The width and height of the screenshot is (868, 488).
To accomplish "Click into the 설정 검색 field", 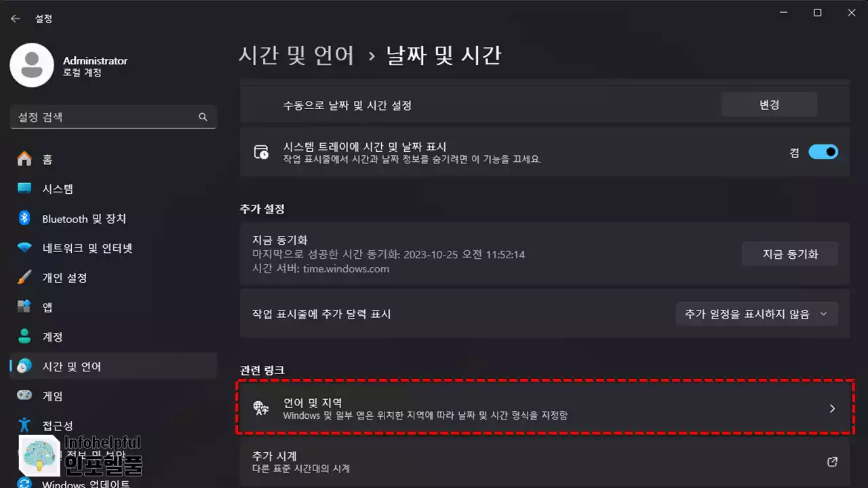I will [x=113, y=117].
